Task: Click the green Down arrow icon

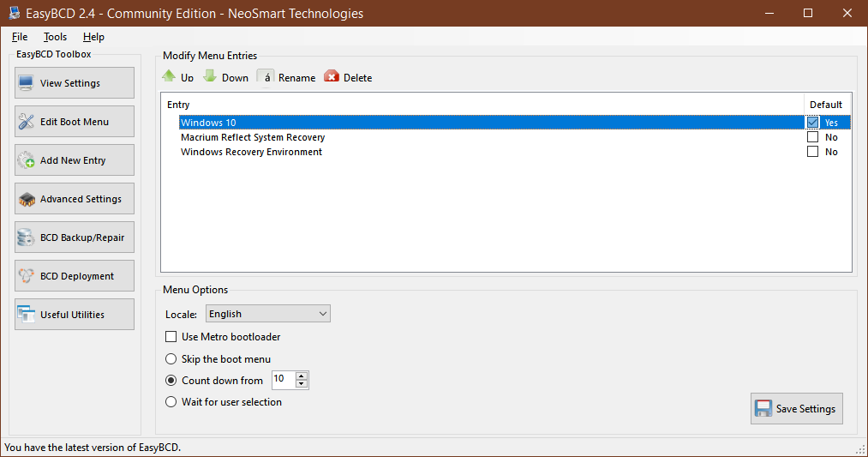Action: pos(210,76)
